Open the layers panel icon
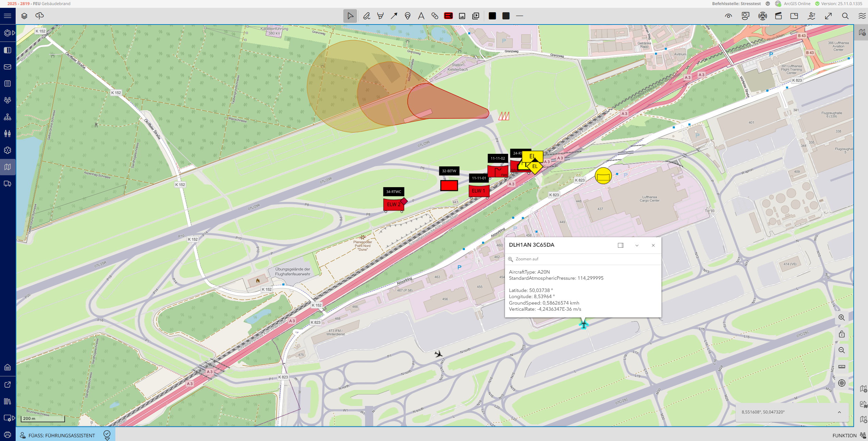Viewport: 868px width, 441px height. point(24,16)
